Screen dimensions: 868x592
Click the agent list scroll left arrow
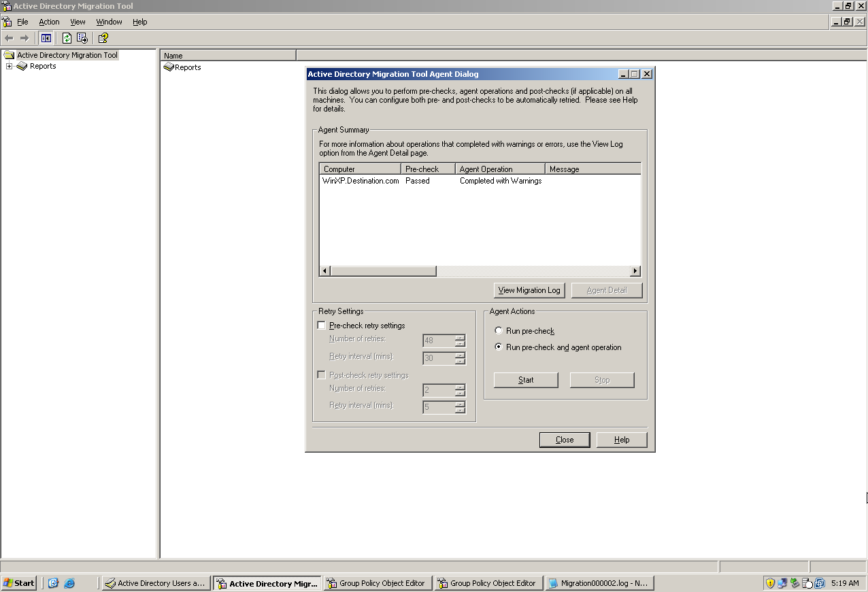tap(325, 271)
